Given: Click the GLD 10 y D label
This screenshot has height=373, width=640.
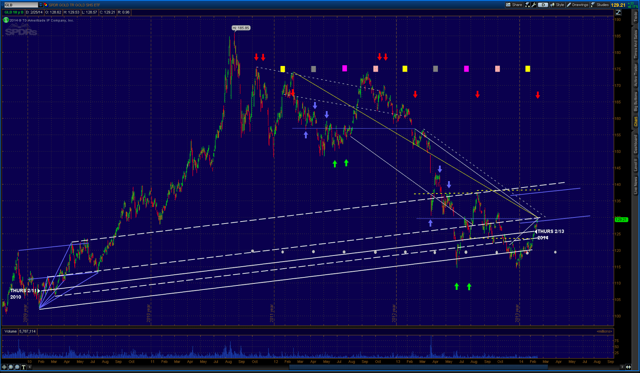Looking at the screenshot, I should tap(14, 12).
